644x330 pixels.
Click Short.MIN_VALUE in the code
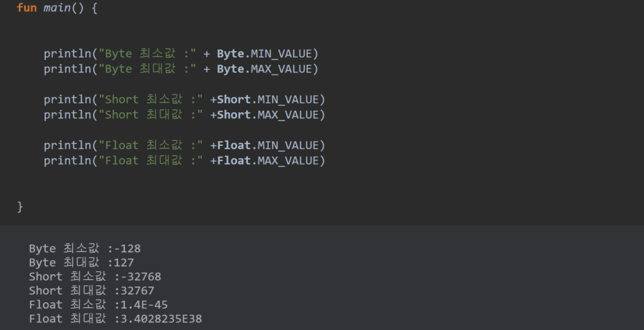(270, 100)
